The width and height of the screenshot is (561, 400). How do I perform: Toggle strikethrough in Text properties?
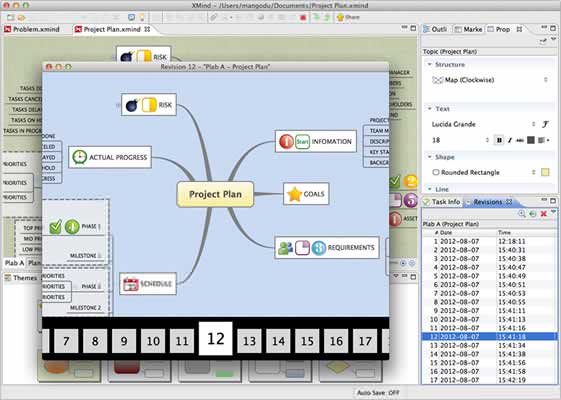click(520, 140)
